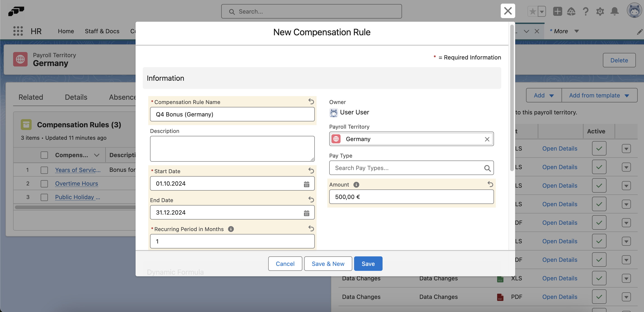Image resolution: width=644 pixels, height=312 pixels.
Task: Open the Add from template dropdown
Action: pyautogui.click(x=599, y=95)
